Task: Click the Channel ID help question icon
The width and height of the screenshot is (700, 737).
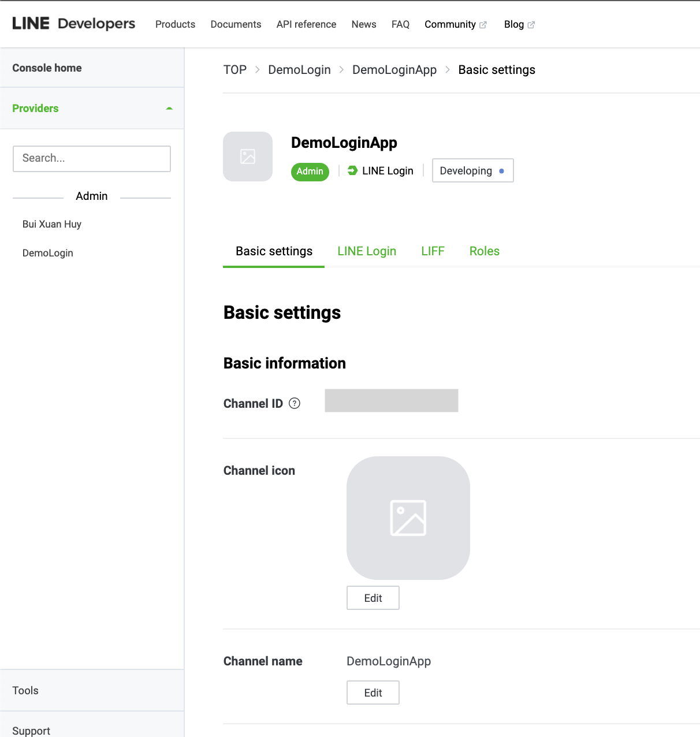Action: [295, 403]
